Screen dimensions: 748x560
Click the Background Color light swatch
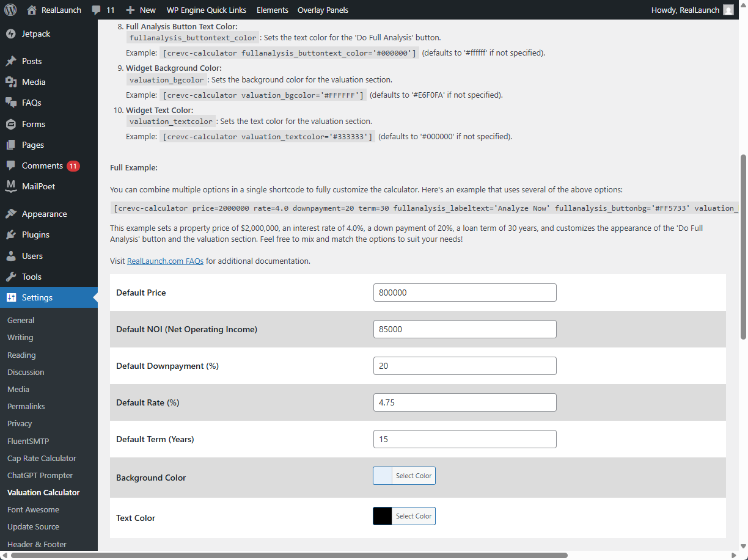[x=383, y=476]
